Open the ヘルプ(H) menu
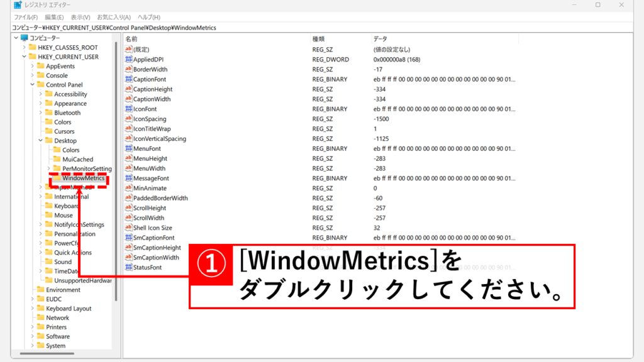Image resolution: width=644 pixels, height=362 pixels. coord(148,17)
